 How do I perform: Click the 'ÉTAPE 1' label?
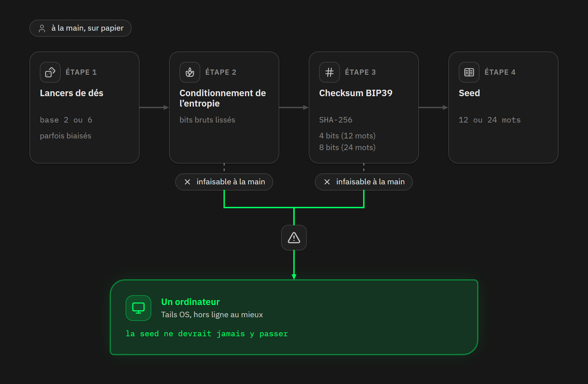click(81, 72)
